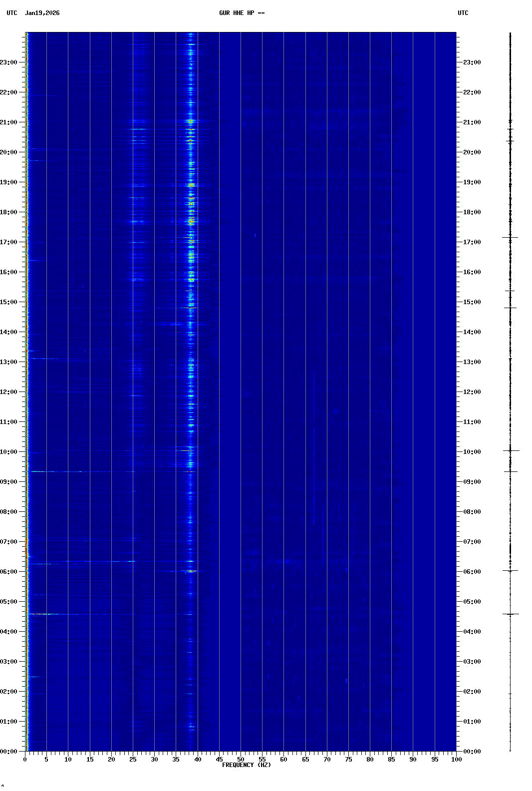Click the seismogram trace spike just after 17:00
This screenshot has width=532, height=791.
[510, 237]
